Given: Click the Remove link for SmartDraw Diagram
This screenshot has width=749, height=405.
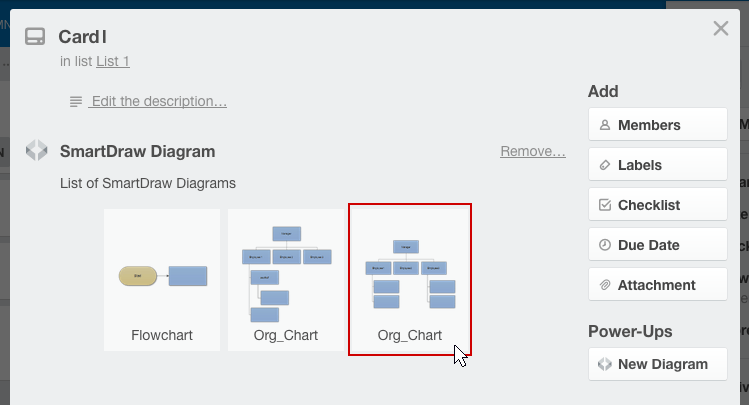Looking at the screenshot, I should (533, 152).
